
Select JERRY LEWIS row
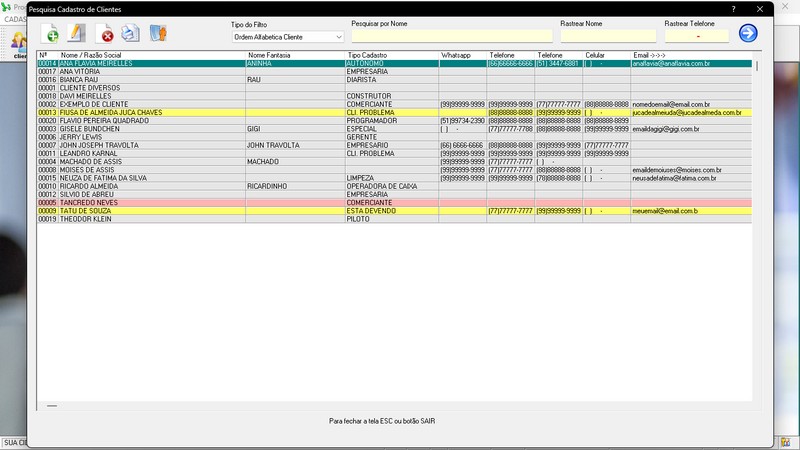click(x=394, y=137)
